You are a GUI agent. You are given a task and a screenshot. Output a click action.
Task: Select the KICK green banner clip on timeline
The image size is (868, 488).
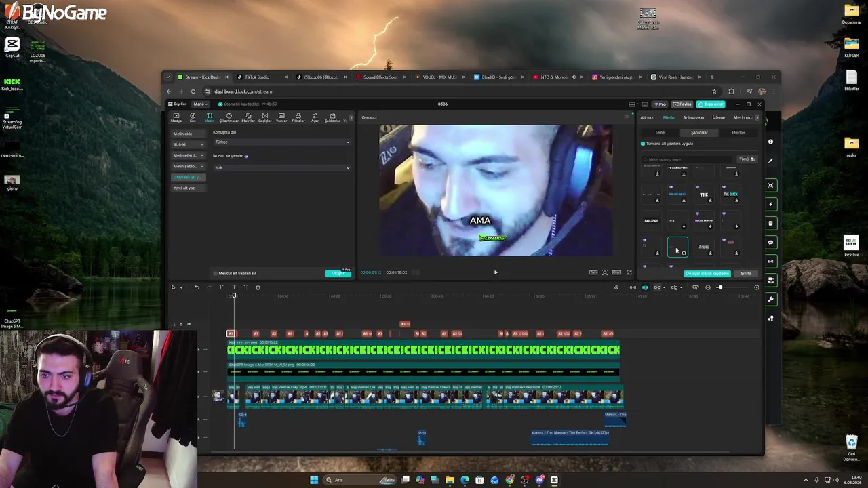[x=423, y=350]
